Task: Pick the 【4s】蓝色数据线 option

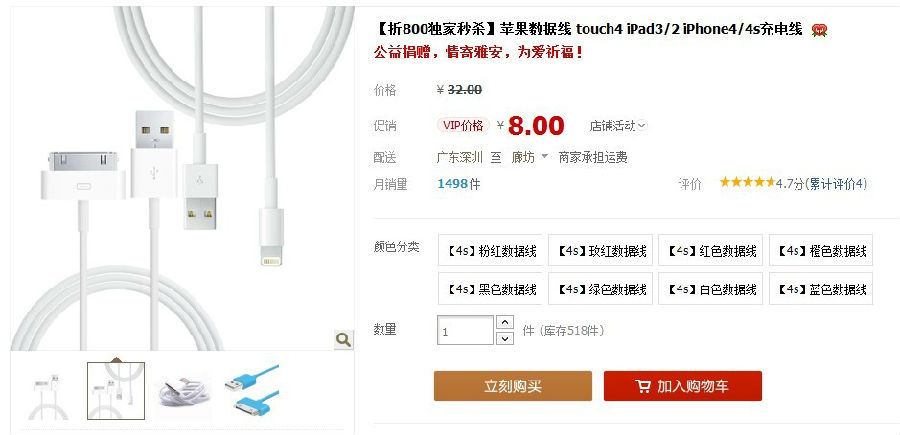Action: [x=821, y=289]
